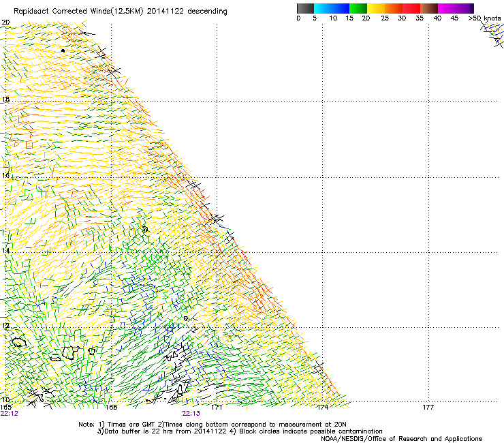
Task: Click the latitude label 16 on left axis
Action: point(5,175)
